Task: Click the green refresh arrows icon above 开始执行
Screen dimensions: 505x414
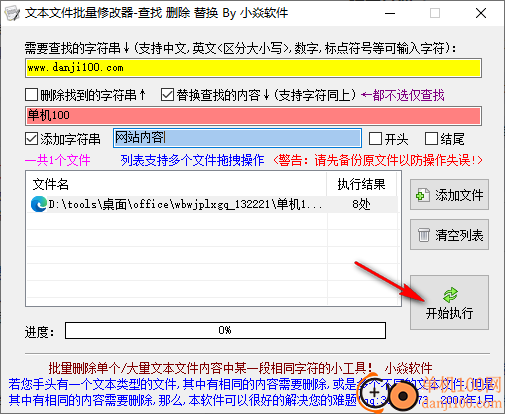Action: pos(450,295)
